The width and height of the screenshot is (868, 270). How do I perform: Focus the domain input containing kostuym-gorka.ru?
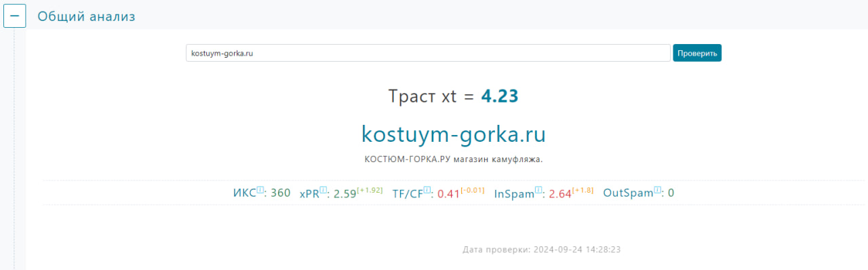428,53
